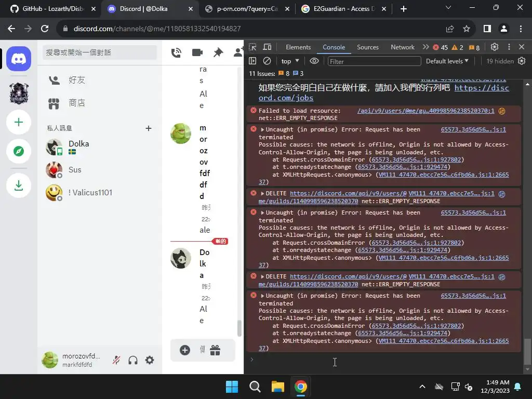The height and width of the screenshot is (399, 532).
Task: Open 商店 shop page
Action: pyautogui.click(x=99, y=103)
